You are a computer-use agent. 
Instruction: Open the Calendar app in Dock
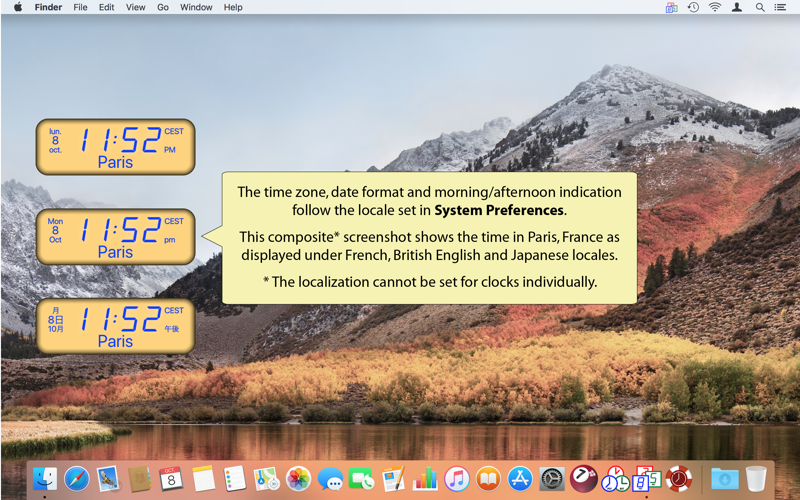click(x=171, y=479)
